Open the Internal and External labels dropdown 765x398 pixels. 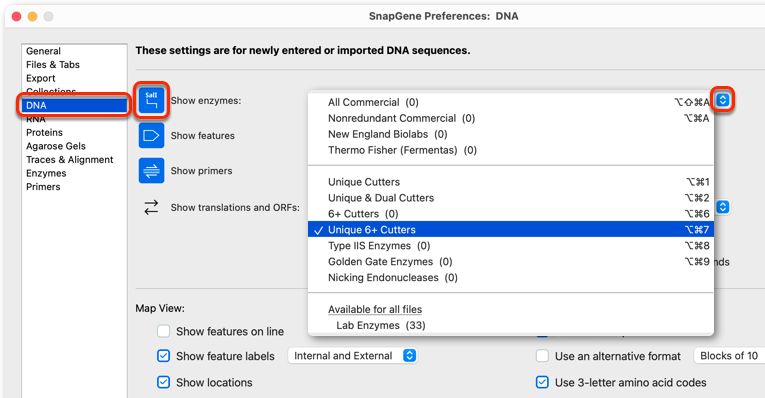click(353, 356)
